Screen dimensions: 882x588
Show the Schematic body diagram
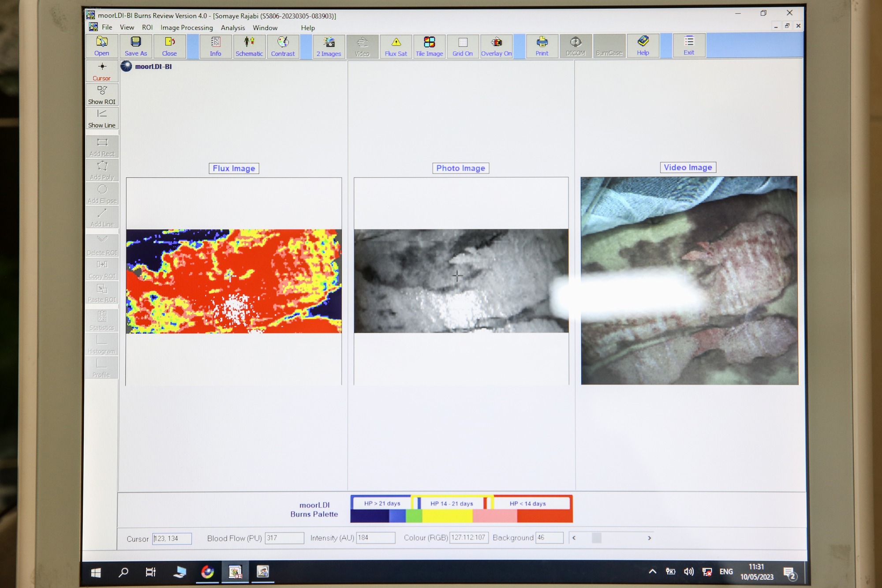click(x=249, y=46)
